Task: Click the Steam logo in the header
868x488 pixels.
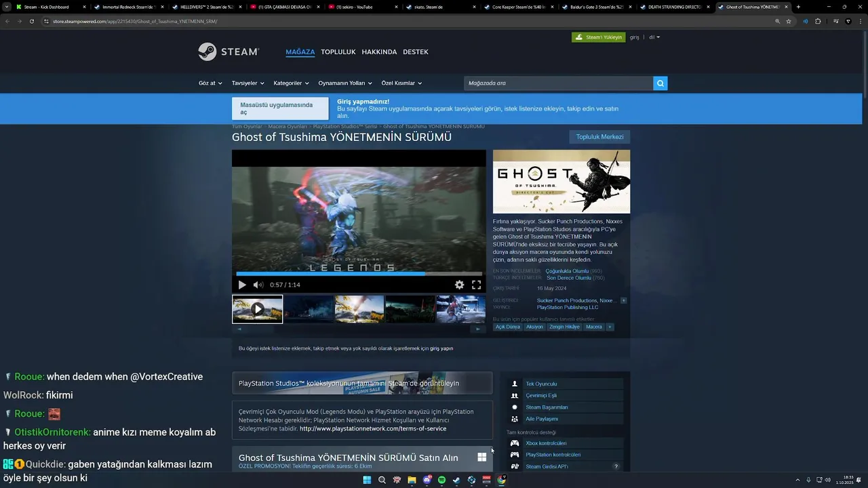Action: click(x=229, y=52)
